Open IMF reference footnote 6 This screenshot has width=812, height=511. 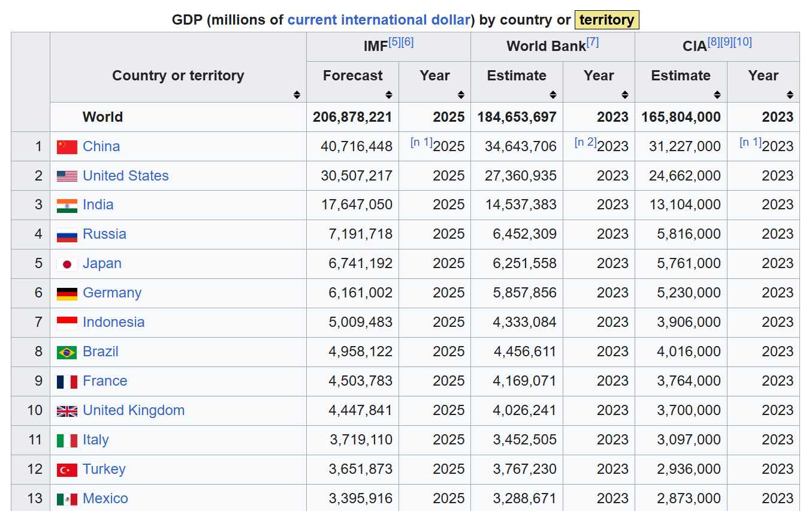(407, 42)
